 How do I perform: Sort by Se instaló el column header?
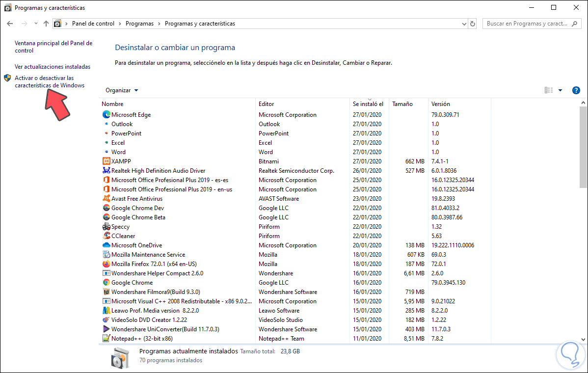(369, 104)
